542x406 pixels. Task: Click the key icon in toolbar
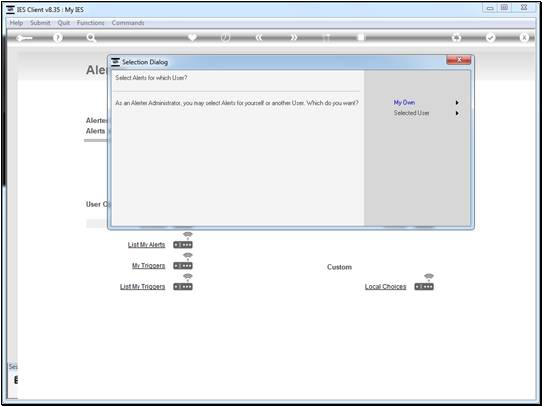(24, 38)
